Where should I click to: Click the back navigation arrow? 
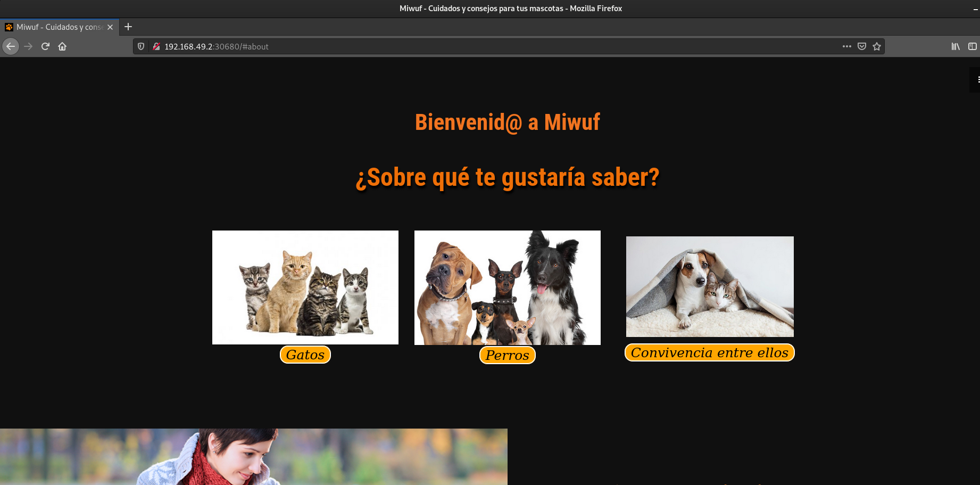click(x=11, y=46)
